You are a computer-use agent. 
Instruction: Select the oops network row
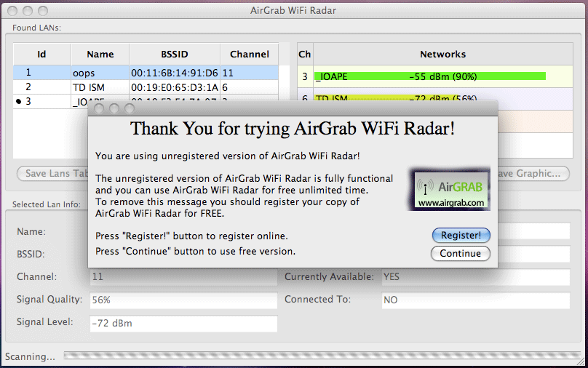coord(146,73)
